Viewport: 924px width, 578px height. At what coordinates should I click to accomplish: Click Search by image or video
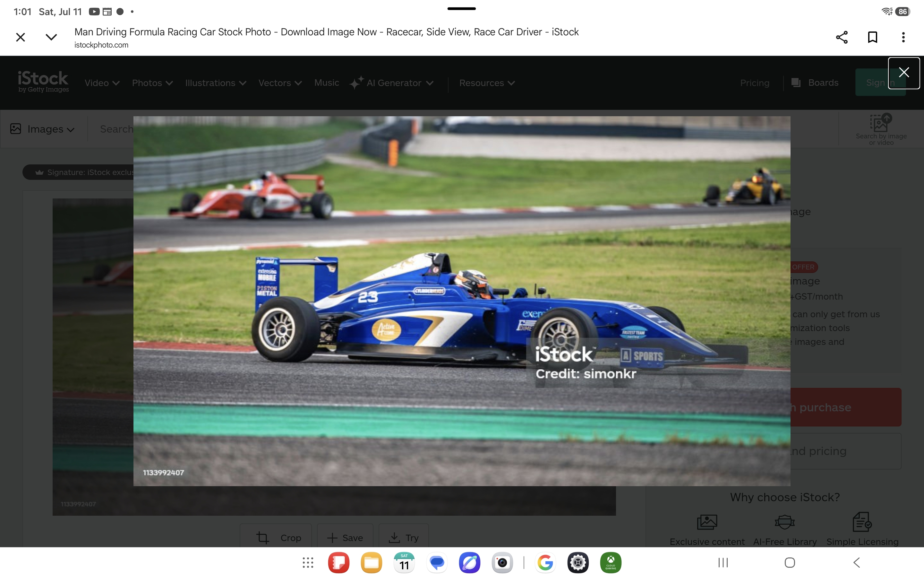[881, 130]
